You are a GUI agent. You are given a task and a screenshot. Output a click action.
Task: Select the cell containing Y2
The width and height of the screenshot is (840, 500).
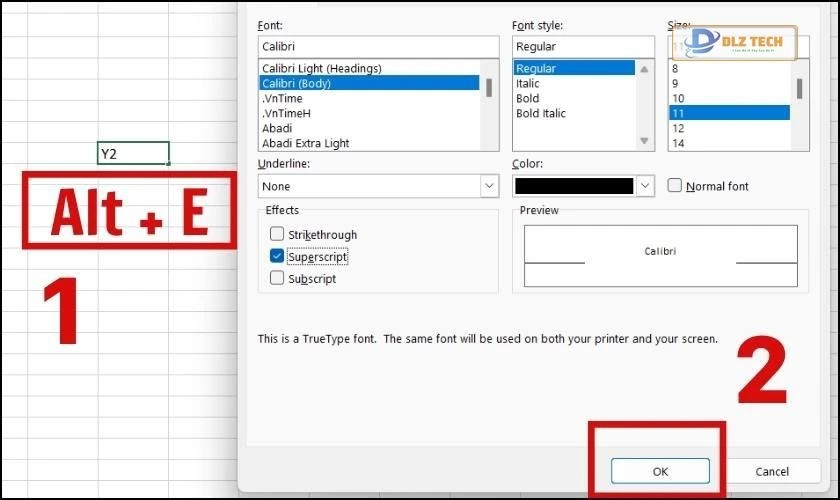click(133, 153)
